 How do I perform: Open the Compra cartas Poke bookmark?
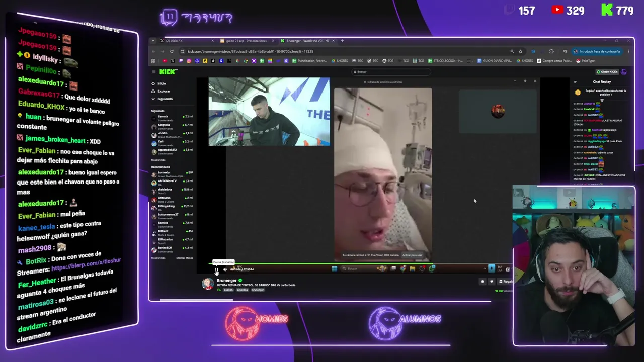click(x=554, y=61)
